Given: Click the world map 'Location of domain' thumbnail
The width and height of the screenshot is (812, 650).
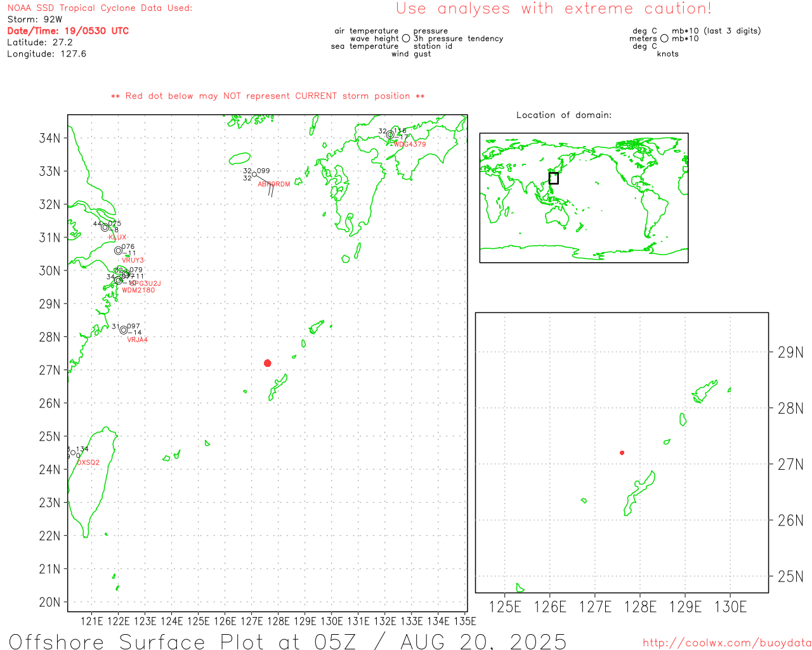Looking at the screenshot, I should click(584, 197).
